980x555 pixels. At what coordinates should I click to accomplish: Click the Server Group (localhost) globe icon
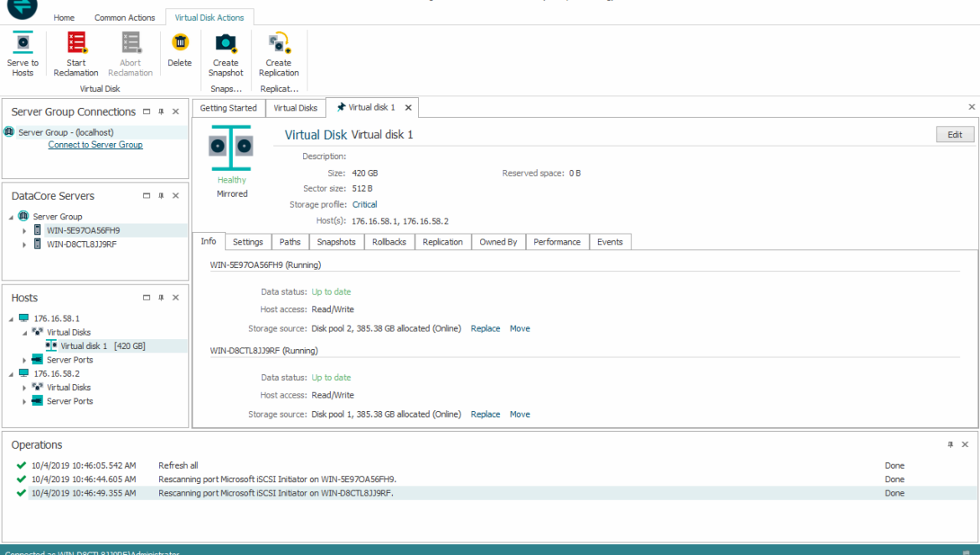click(x=9, y=131)
